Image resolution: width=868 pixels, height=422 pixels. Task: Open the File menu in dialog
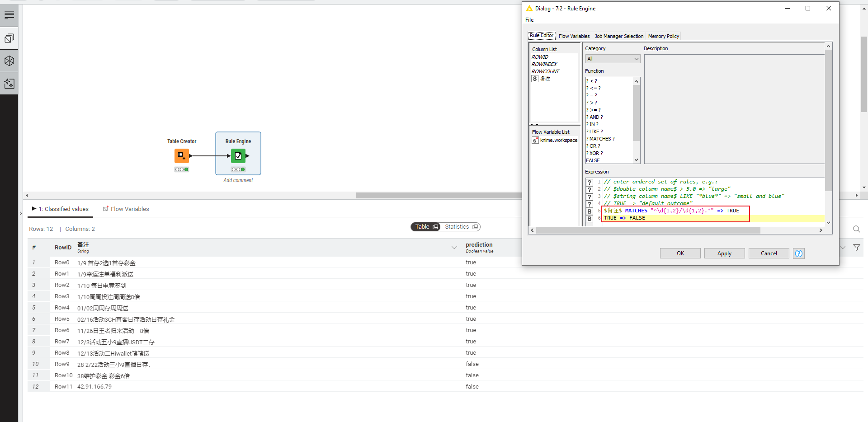[x=529, y=20]
